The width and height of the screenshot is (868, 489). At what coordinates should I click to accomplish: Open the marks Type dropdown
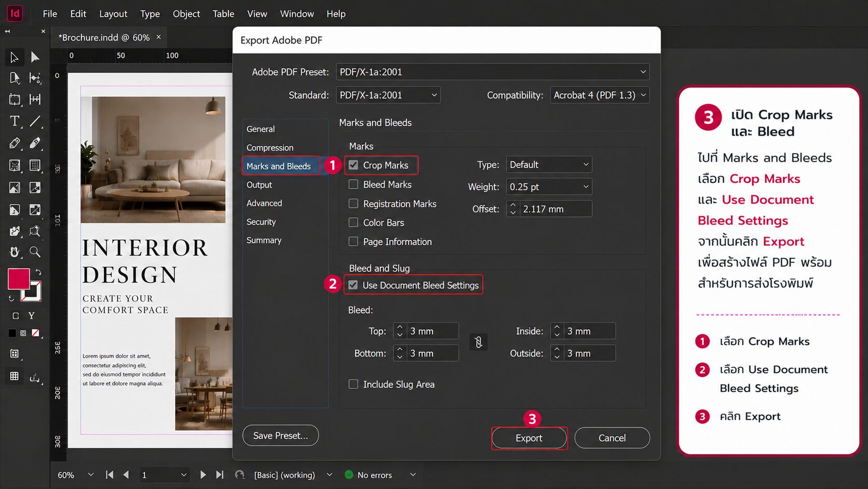[549, 165]
